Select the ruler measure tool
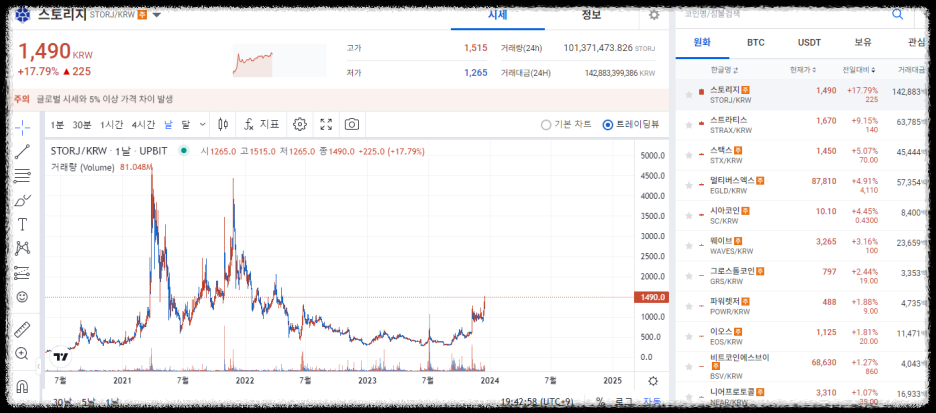This screenshot has width=936, height=413. (x=22, y=329)
